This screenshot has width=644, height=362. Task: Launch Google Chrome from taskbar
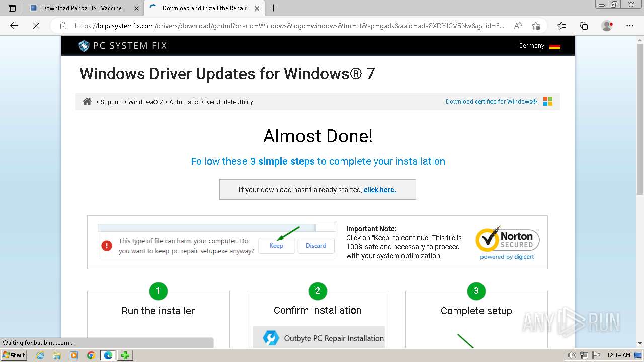tap(91, 355)
